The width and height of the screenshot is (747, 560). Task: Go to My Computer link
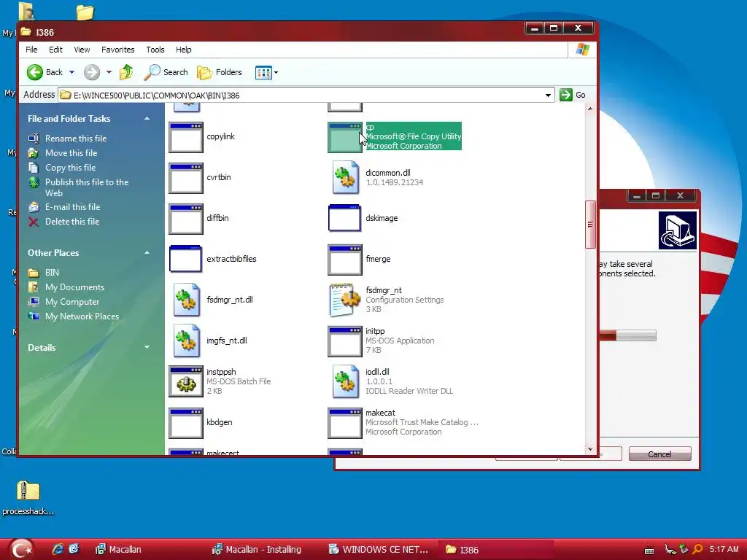[72, 302]
